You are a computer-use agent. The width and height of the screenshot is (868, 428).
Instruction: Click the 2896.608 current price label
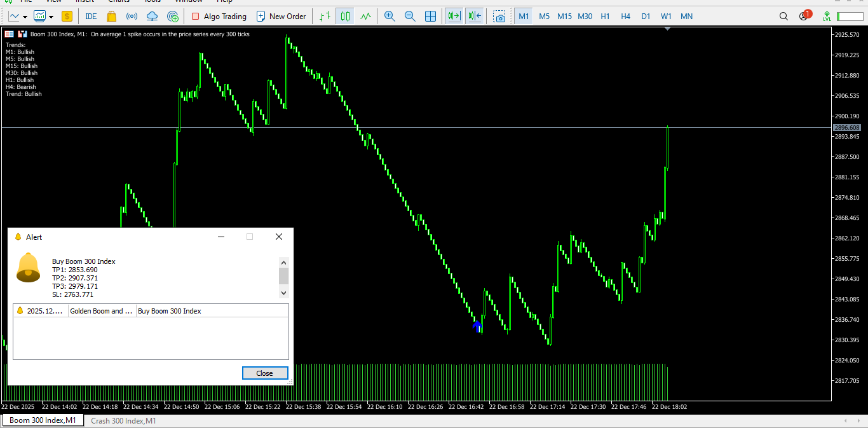tap(846, 128)
